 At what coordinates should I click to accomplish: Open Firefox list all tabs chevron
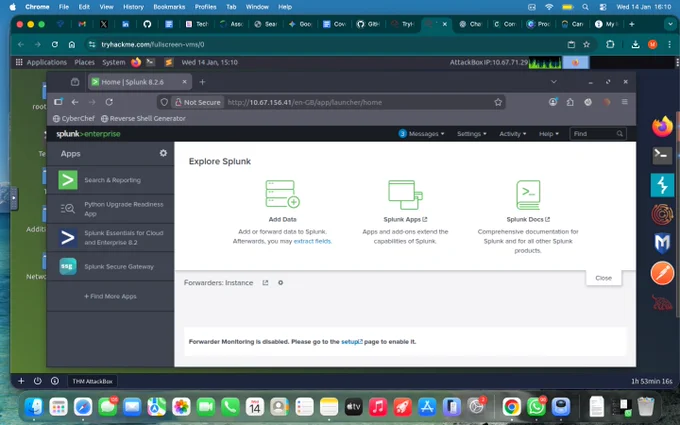coord(554,82)
